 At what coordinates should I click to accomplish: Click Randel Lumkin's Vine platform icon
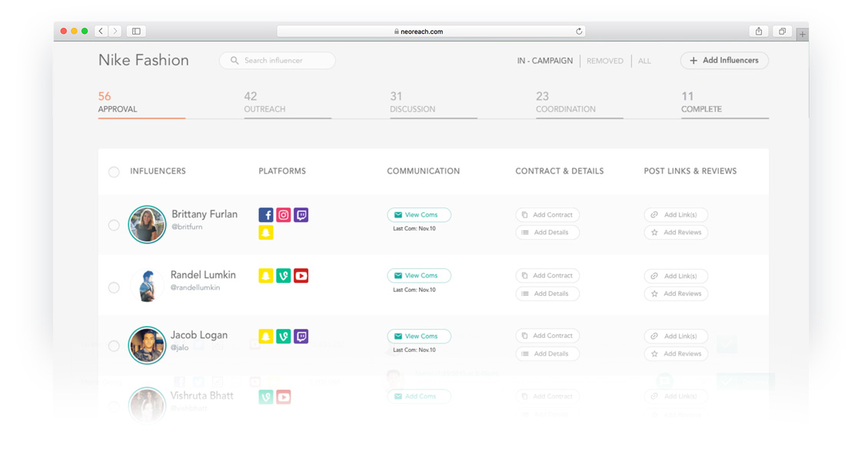pos(283,276)
